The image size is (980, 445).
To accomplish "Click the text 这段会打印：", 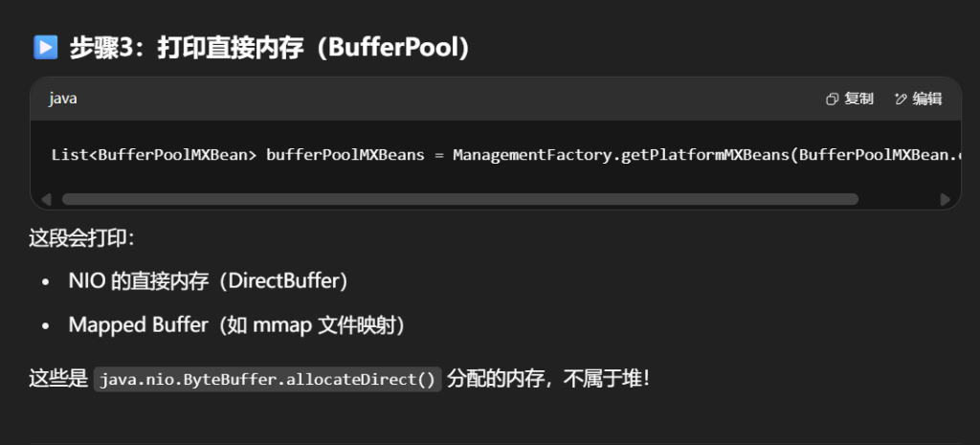I will coord(82,237).
